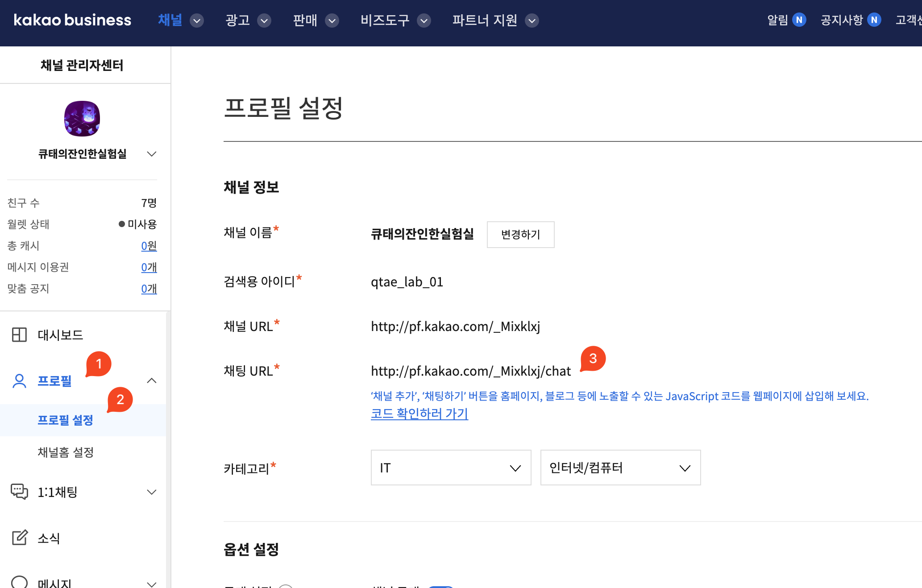Click the news pencil-edit icon
Viewport: 922px width, 588px height.
coord(19,538)
